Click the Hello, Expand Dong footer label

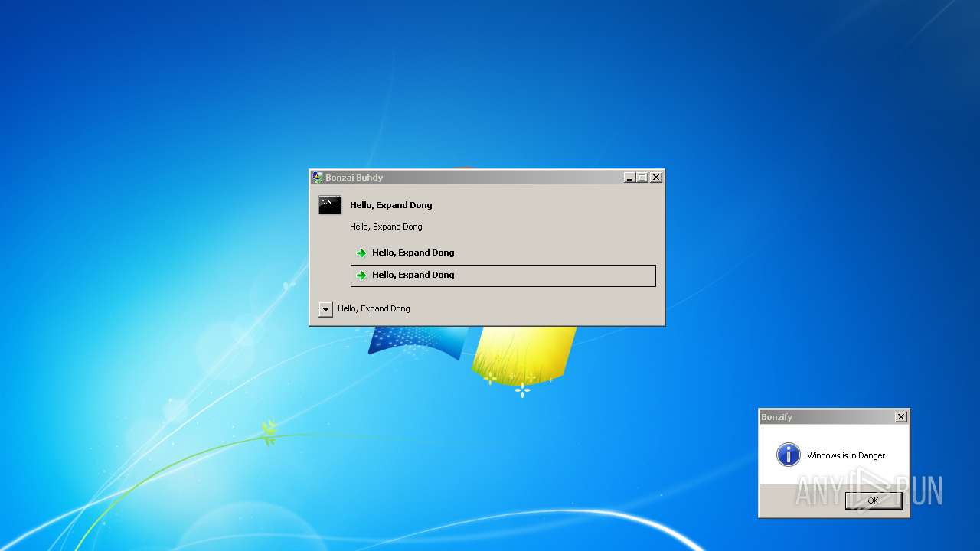pyautogui.click(x=374, y=308)
